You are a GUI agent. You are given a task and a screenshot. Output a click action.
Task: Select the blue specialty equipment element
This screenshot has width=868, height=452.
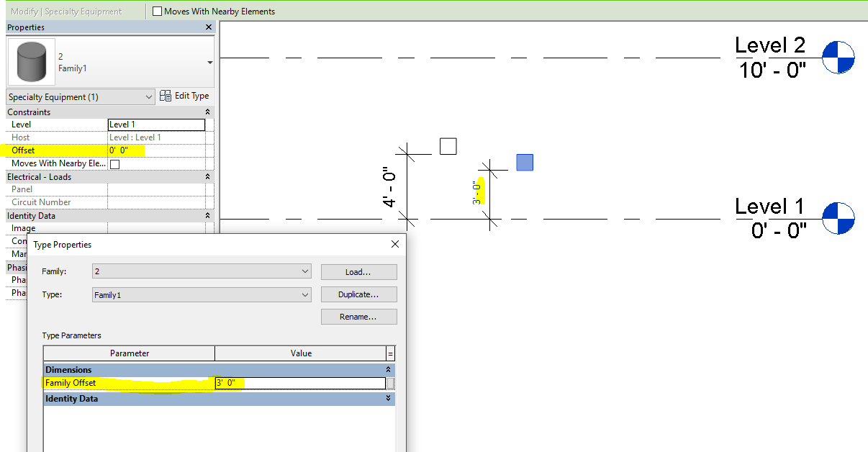(525, 163)
